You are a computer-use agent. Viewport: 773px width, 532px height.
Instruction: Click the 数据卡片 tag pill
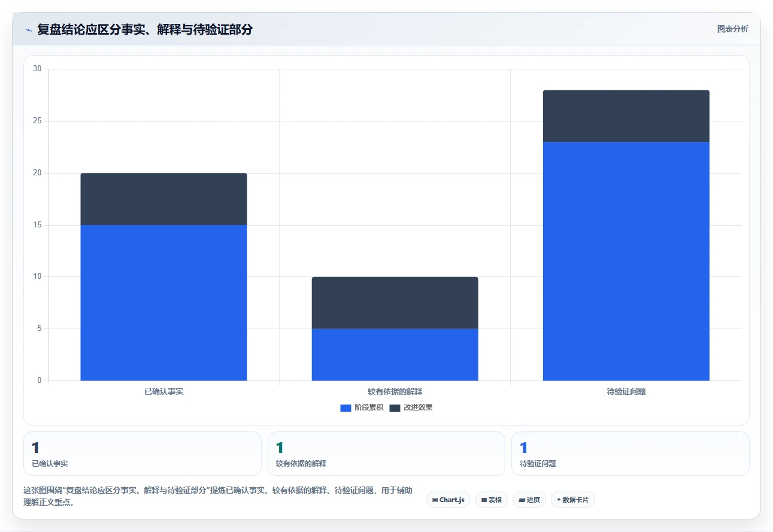[x=573, y=500]
